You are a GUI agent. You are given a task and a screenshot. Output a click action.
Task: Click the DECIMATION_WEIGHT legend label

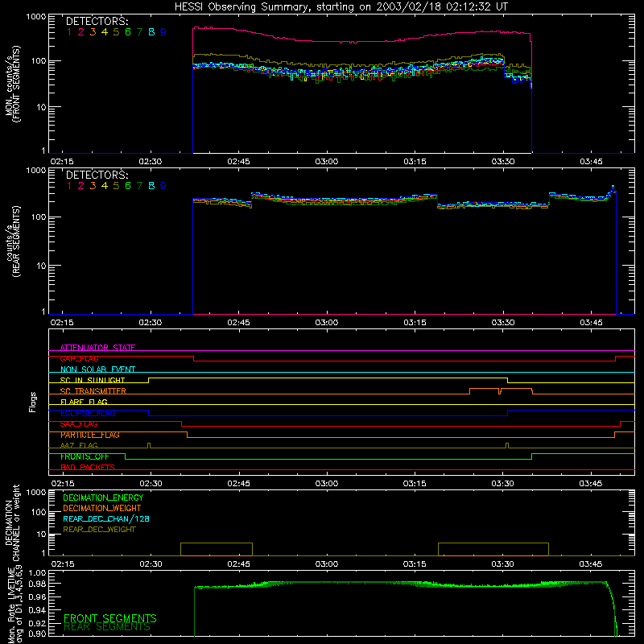coord(102,508)
